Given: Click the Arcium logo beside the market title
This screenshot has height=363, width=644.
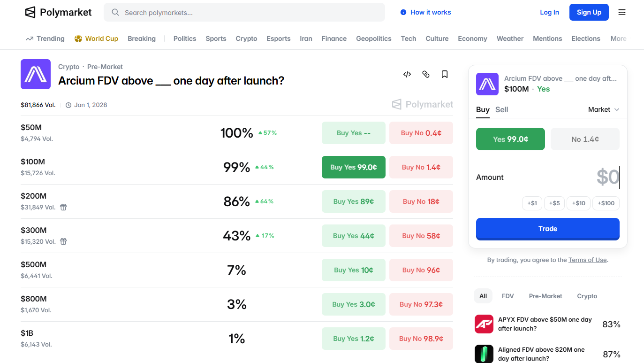Looking at the screenshot, I should [x=36, y=74].
